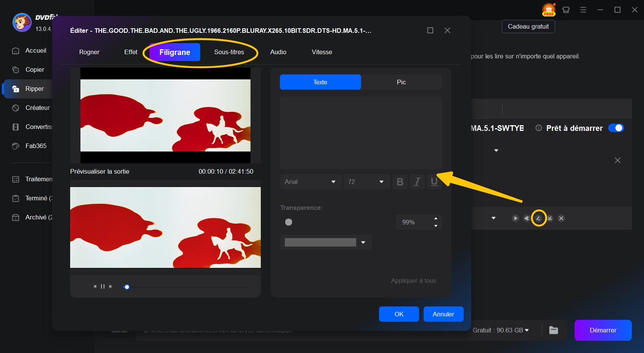
Task: Open the video edit pencil icon
Action: pyautogui.click(x=538, y=218)
